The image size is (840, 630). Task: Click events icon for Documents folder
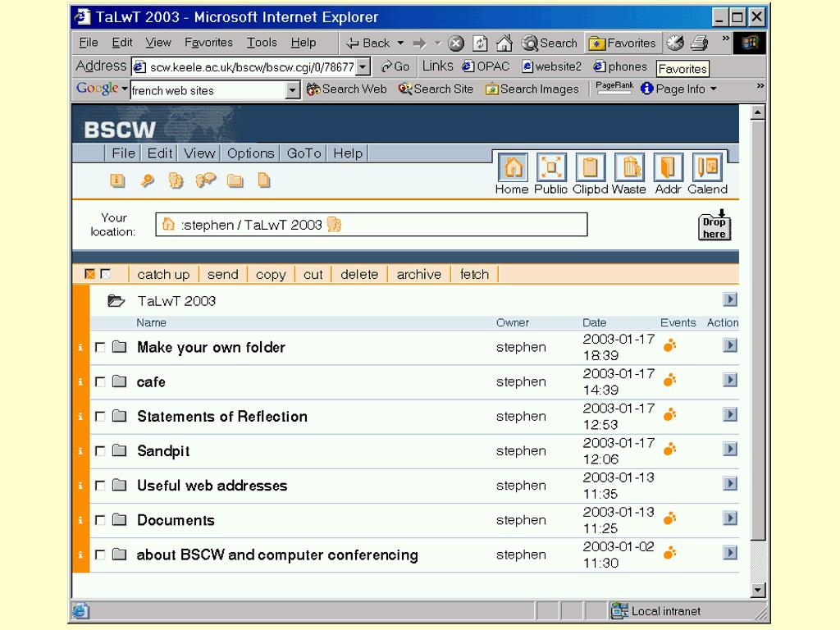tap(669, 518)
